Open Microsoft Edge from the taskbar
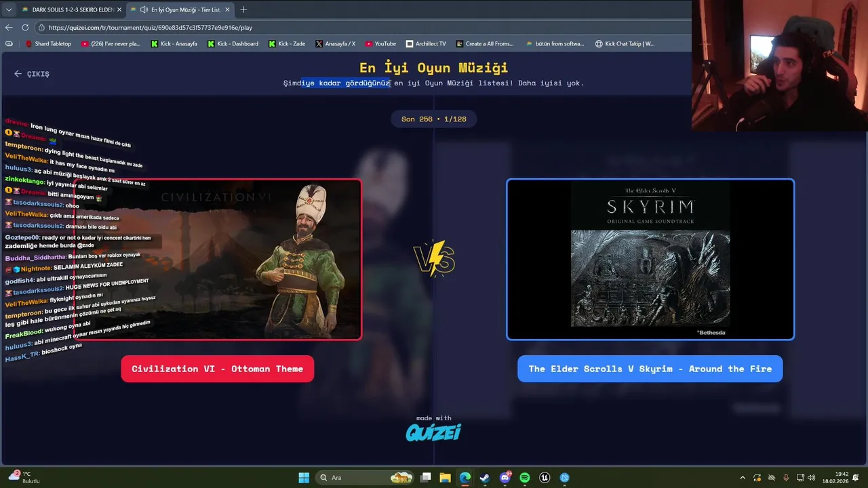The image size is (868, 488). point(465,477)
